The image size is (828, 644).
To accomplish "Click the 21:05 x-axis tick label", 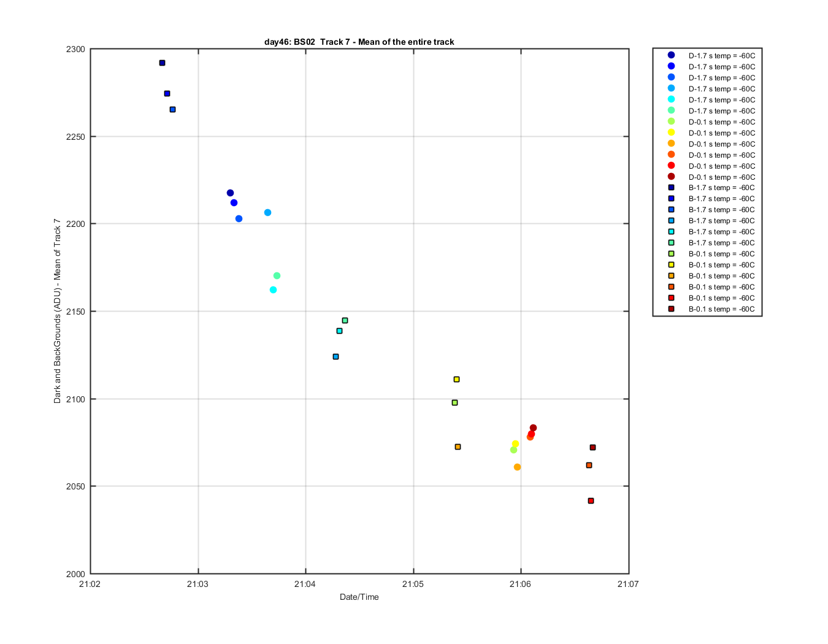I will click(x=413, y=584).
